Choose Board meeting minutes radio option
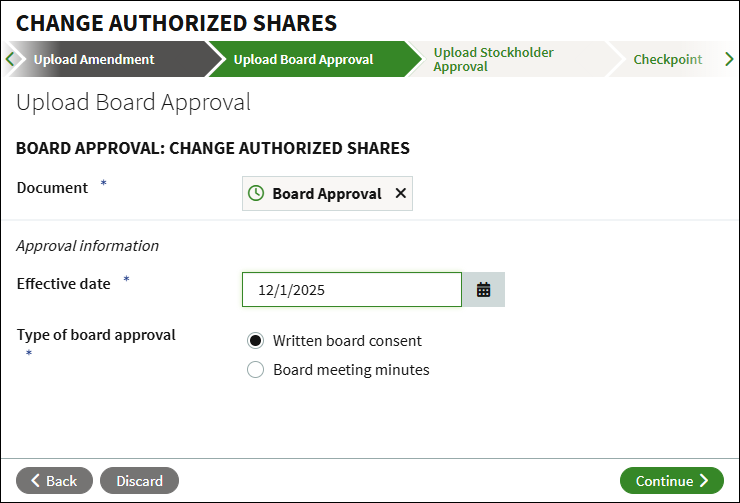The width and height of the screenshot is (740, 503). (x=255, y=369)
